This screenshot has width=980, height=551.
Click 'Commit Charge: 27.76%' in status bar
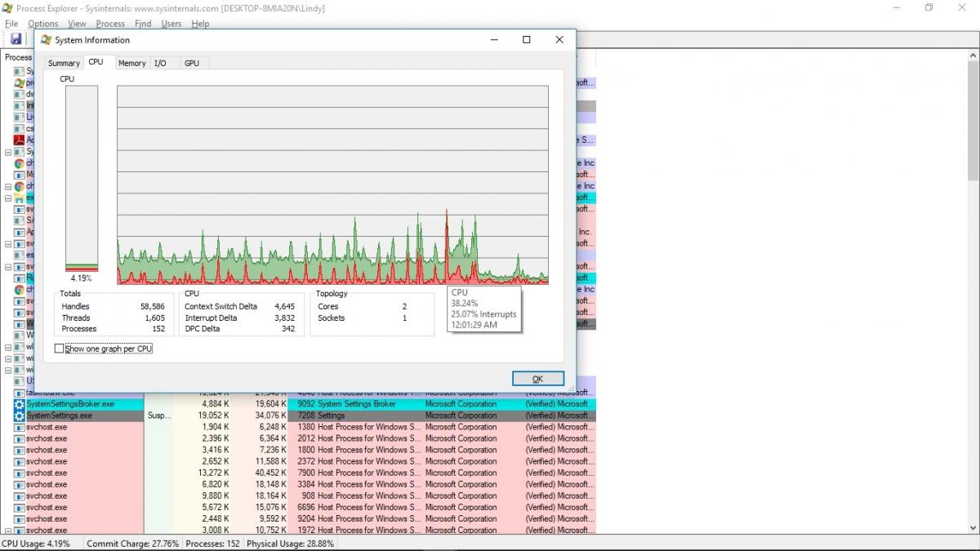click(132, 544)
